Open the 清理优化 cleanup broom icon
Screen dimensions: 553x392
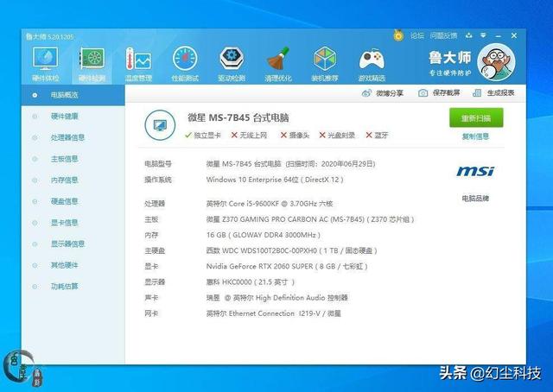click(x=278, y=64)
